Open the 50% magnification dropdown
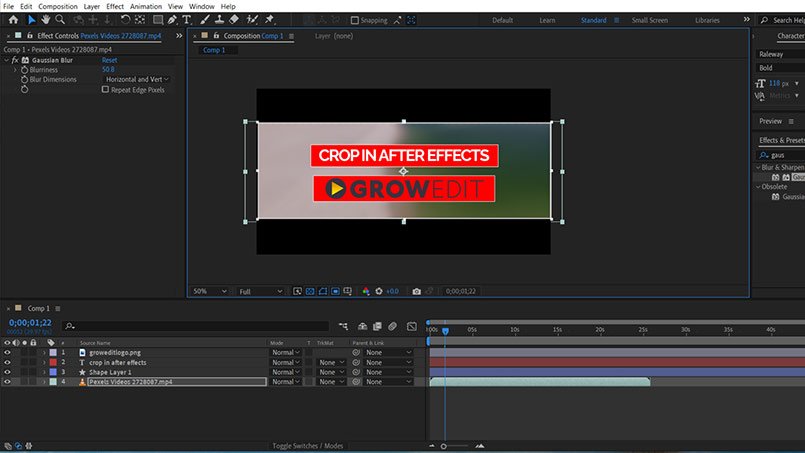The image size is (805, 453). [209, 291]
